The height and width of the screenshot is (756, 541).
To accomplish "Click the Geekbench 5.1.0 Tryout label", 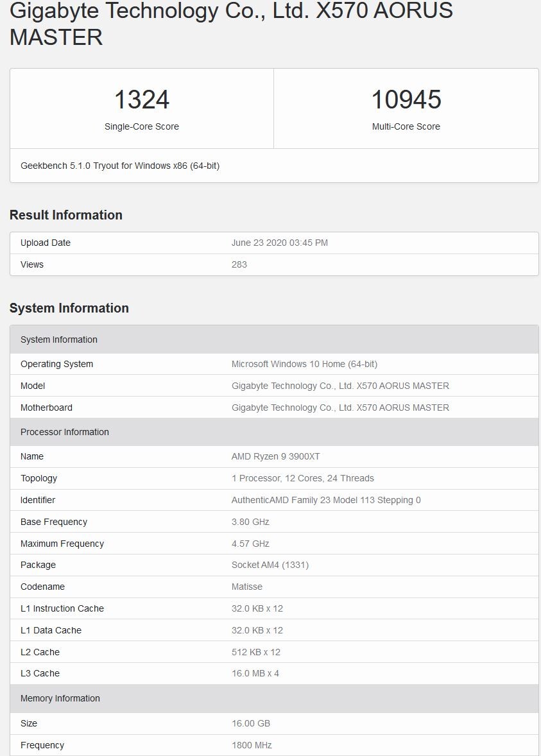I will coord(118,166).
